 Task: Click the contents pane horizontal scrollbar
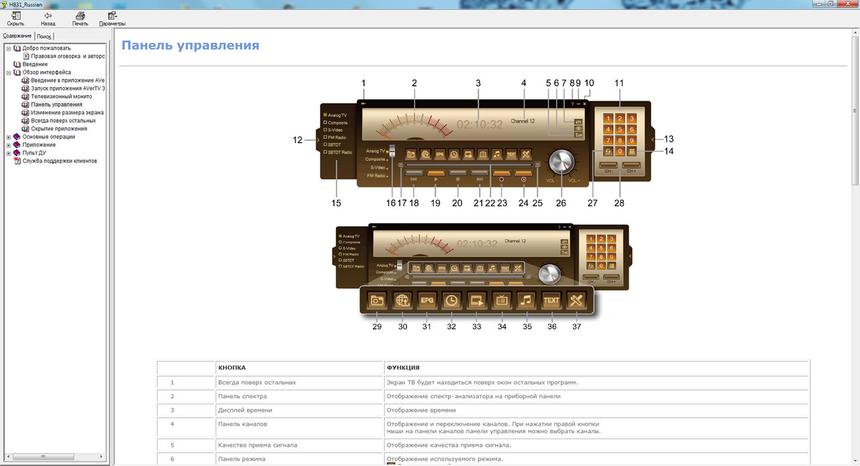pos(43,456)
